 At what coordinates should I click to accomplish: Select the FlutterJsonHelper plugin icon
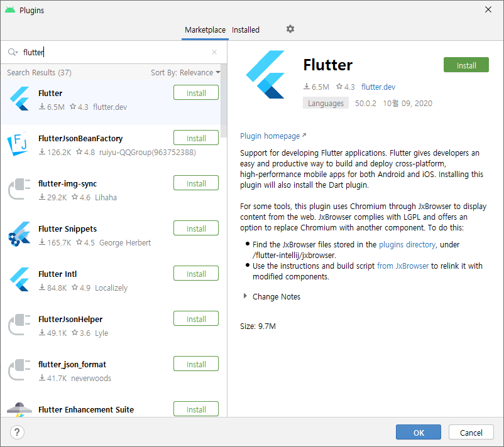[x=19, y=325]
